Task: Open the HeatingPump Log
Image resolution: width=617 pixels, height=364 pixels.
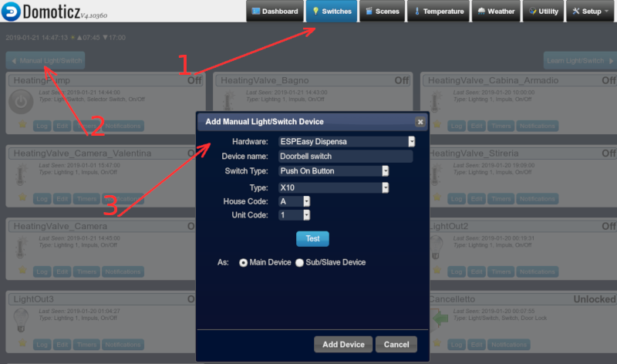Action: coord(42,126)
